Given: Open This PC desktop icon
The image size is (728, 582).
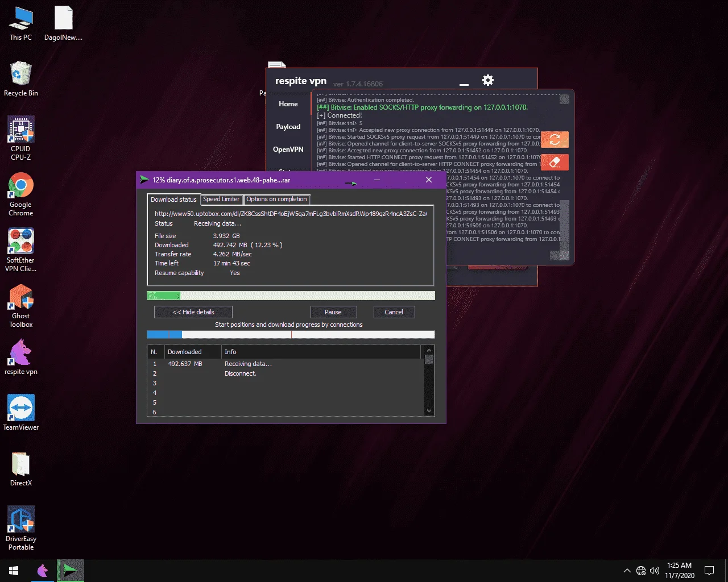Looking at the screenshot, I should [21, 24].
